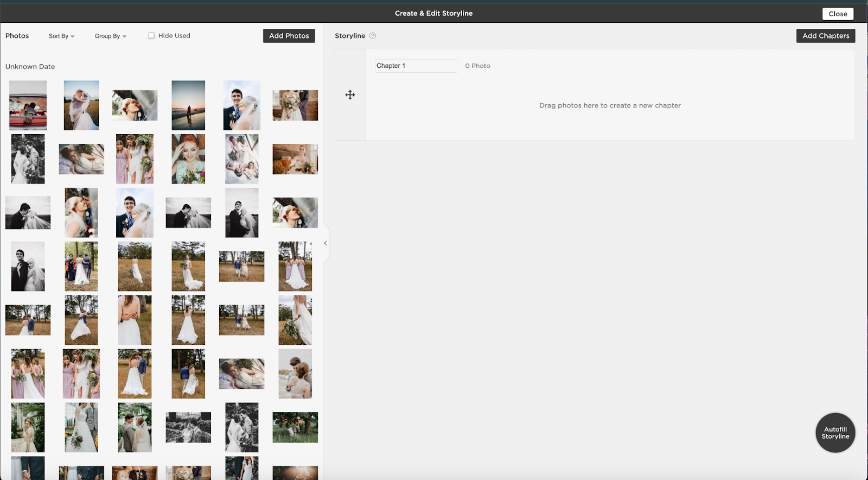Grab the Chapter 1 move handle icon
868x480 pixels.
[x=350, y=95]
